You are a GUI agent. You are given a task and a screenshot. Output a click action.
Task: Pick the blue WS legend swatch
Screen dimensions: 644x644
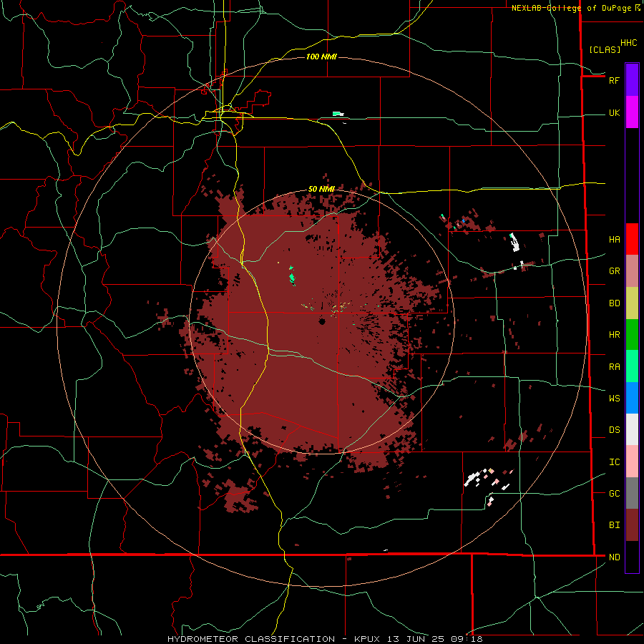tap(632, 398)
